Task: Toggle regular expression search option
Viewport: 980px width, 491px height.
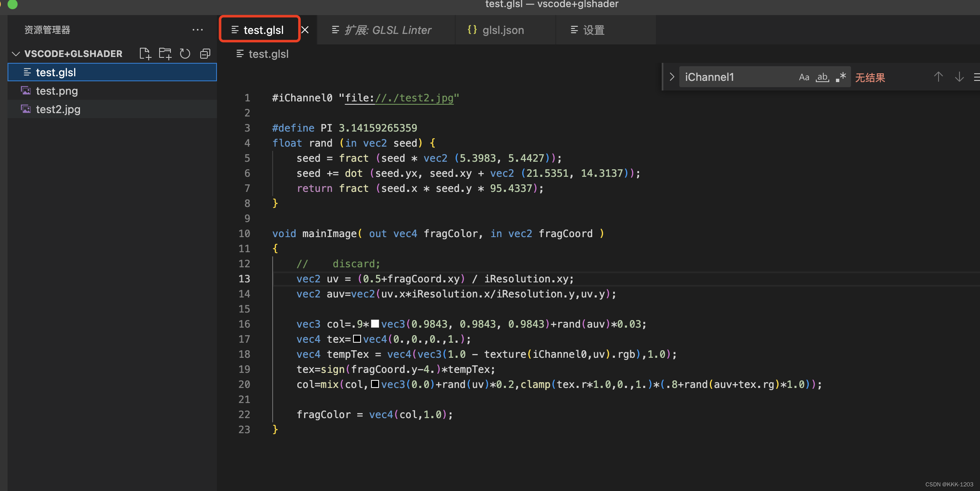Action: pos(841,77)
